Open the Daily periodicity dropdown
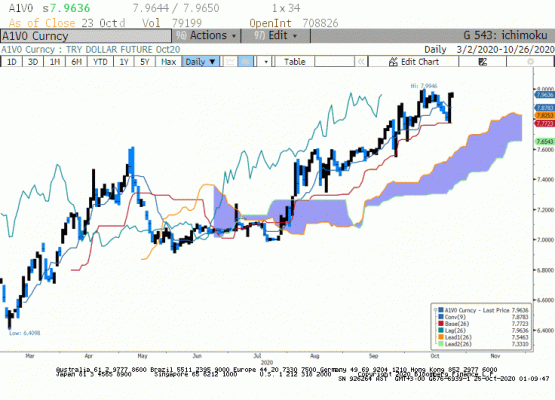Viewport: 555px width, 400px height. coord(200,62)
